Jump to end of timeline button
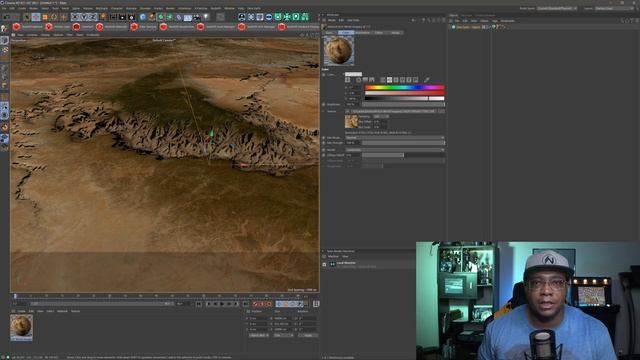The width and height of the screenshot is (640, 360). 245,304
